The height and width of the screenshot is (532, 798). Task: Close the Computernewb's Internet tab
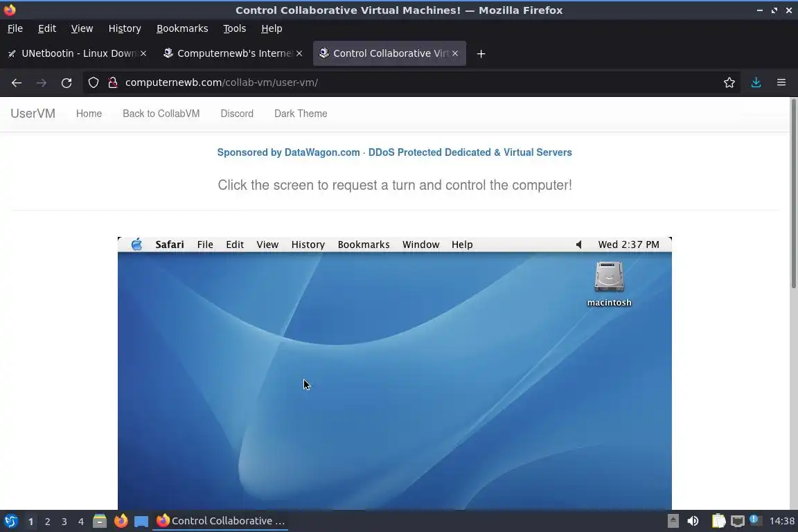pos(299,53)
